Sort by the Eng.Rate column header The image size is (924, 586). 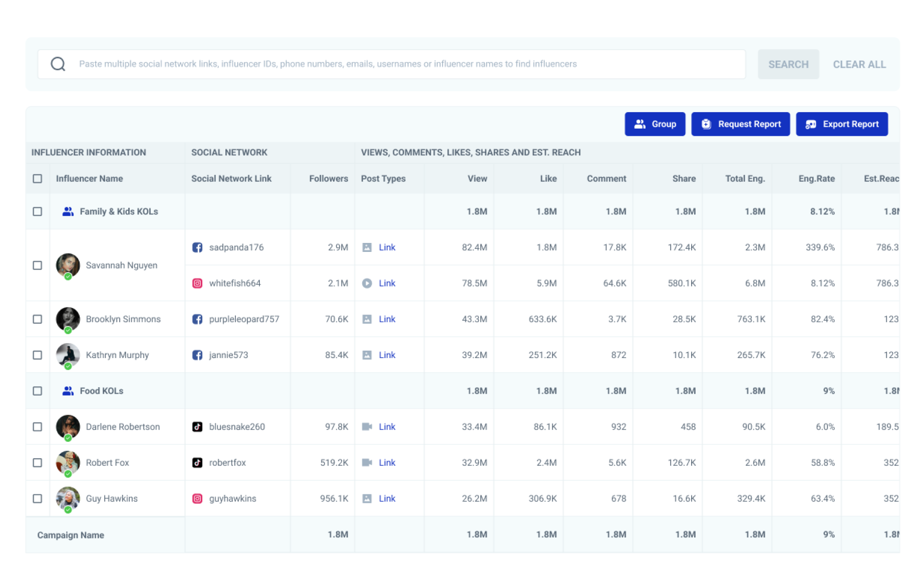816,179
